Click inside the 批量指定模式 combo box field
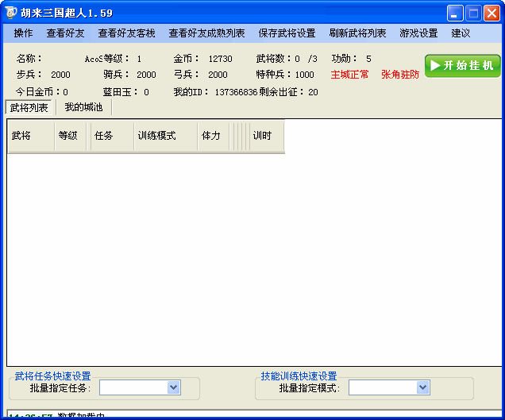 pos(389,387)
